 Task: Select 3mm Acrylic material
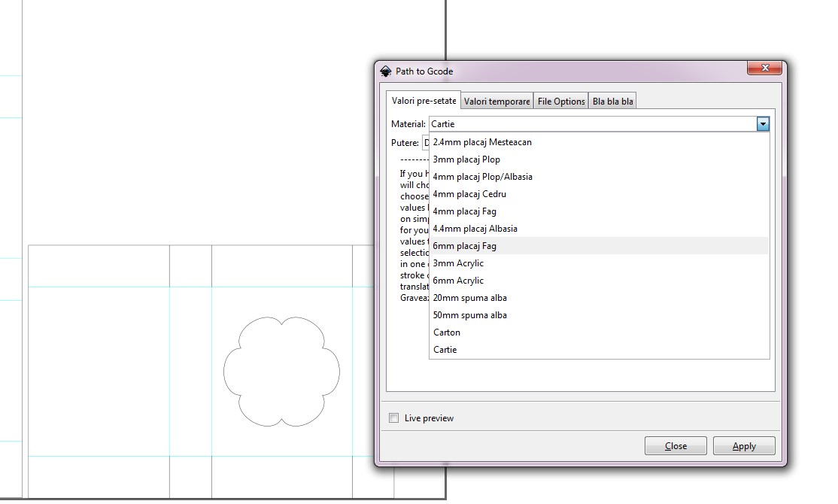tap(458, 263)
